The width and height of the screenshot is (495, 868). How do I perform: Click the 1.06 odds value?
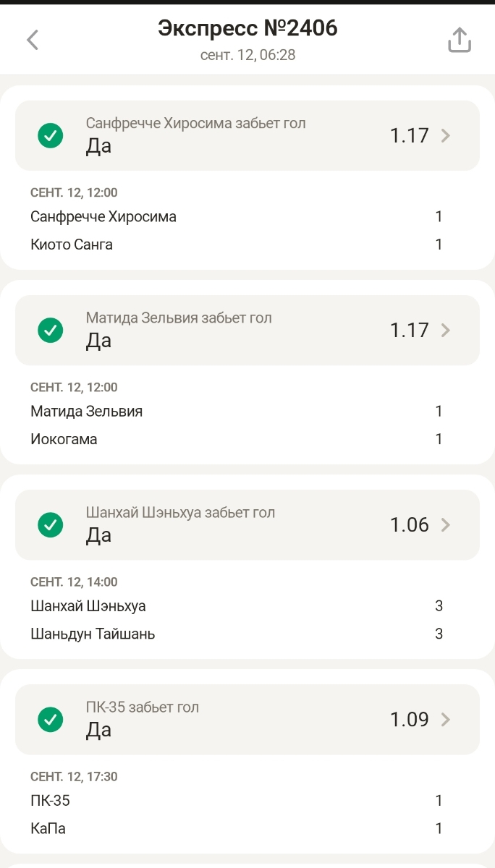(x=409, y=524)
